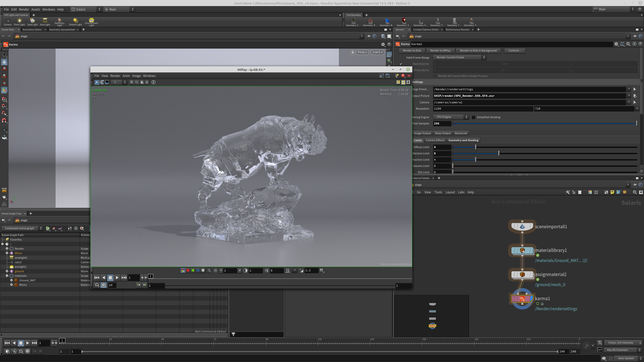Adjust the Diffuse Limit slider
The image size is (644, 362).
click(x=475, y=147)
